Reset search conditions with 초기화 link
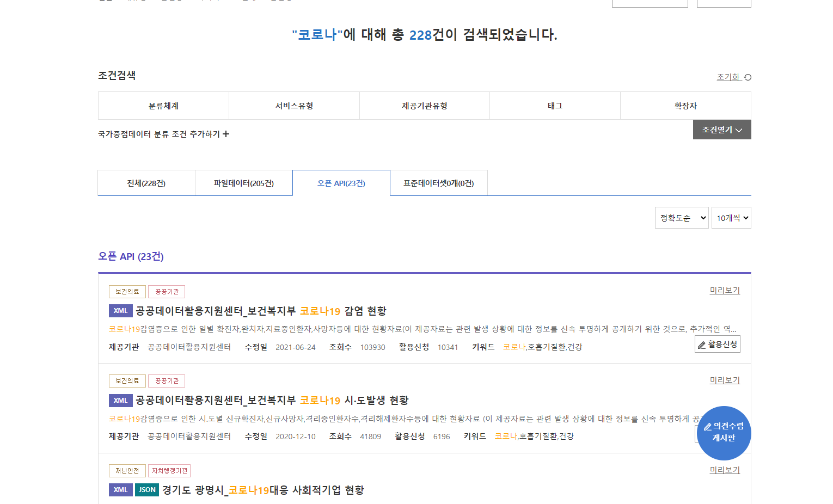 pyautogui.click(x=733, y=77)
